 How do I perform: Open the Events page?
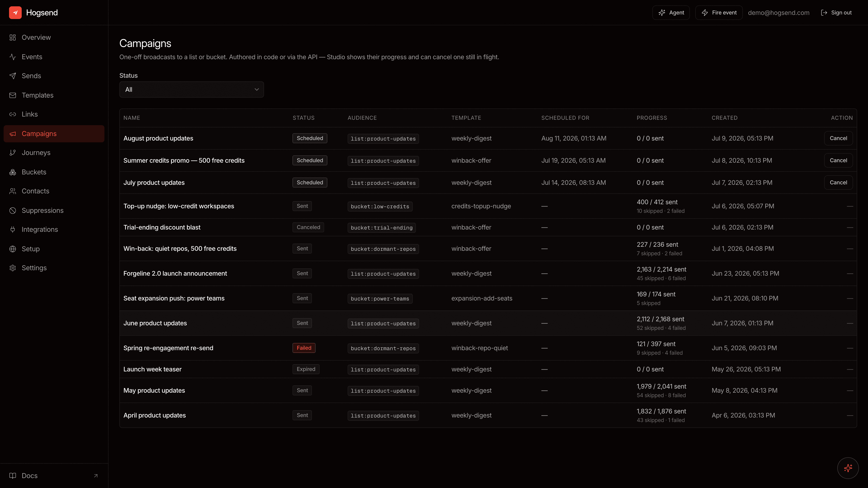(54, 57)
